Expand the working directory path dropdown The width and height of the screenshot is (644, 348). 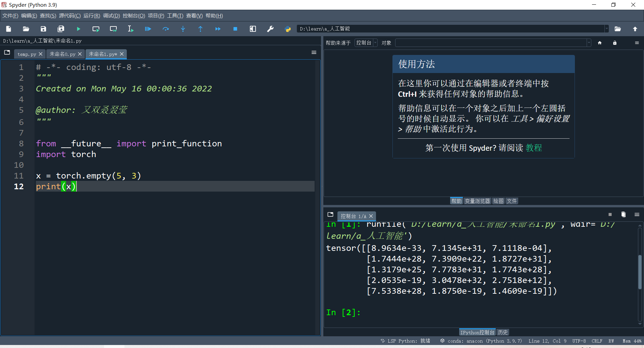point(606,29)
